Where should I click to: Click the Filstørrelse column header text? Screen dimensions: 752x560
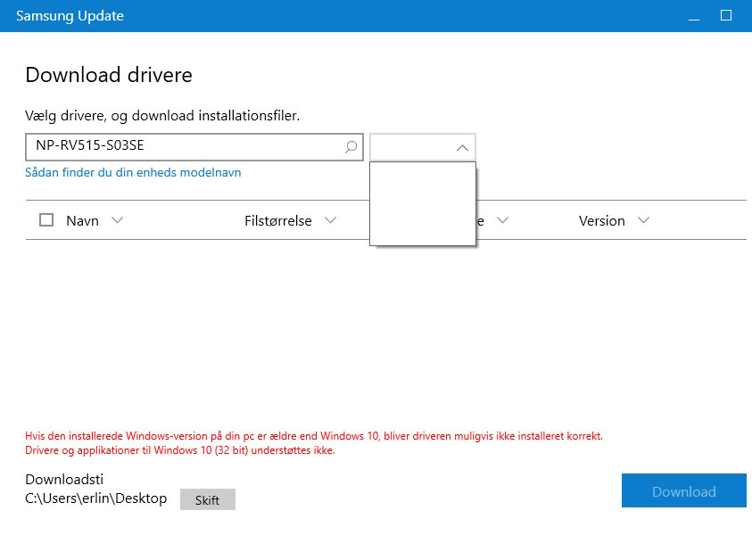pos(278,220)
